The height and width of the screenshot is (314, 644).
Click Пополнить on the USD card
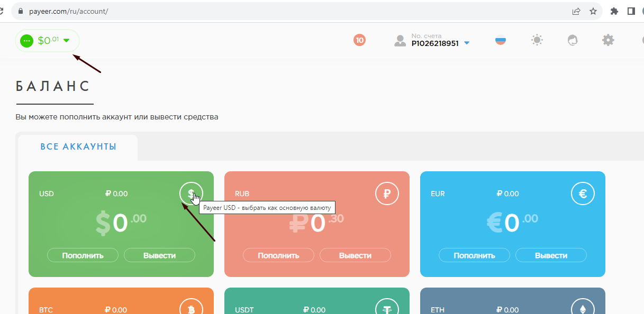[x=83, y=255]
